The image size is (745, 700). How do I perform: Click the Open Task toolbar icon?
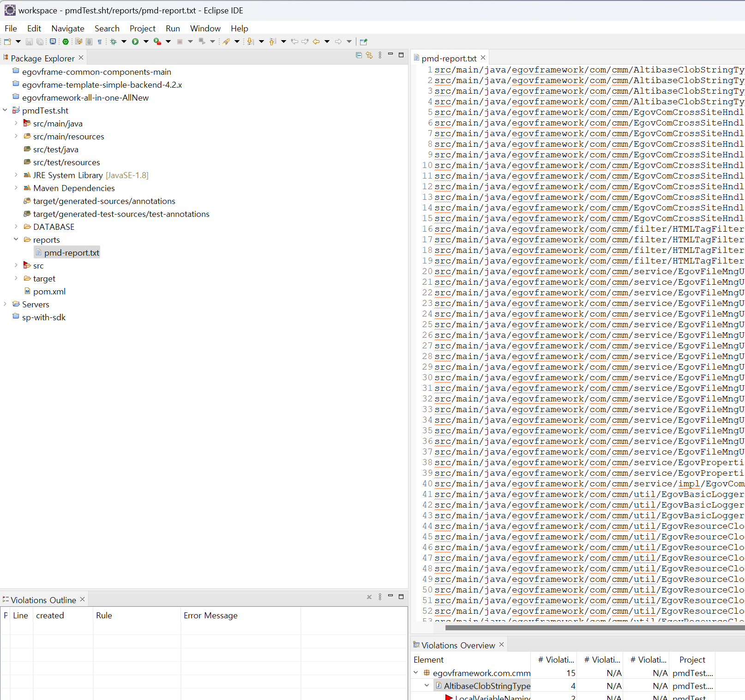point(78,42)
